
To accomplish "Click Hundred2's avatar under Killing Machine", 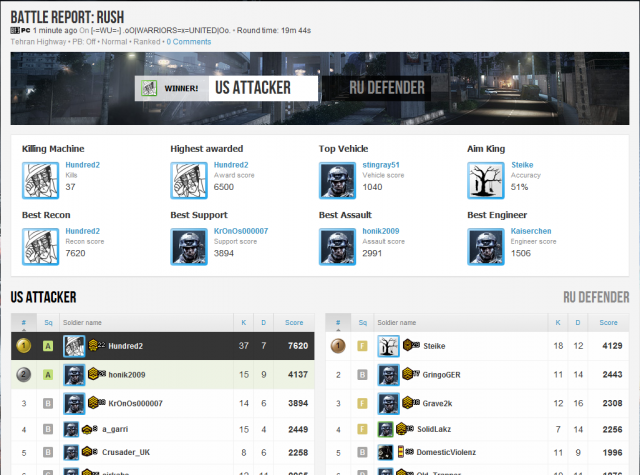I will [41, 180].
